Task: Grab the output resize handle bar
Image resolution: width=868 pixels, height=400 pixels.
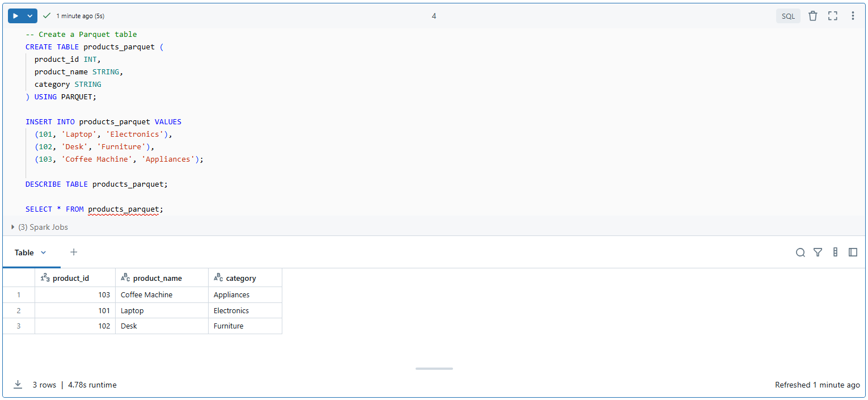Action: click(434, 369)
